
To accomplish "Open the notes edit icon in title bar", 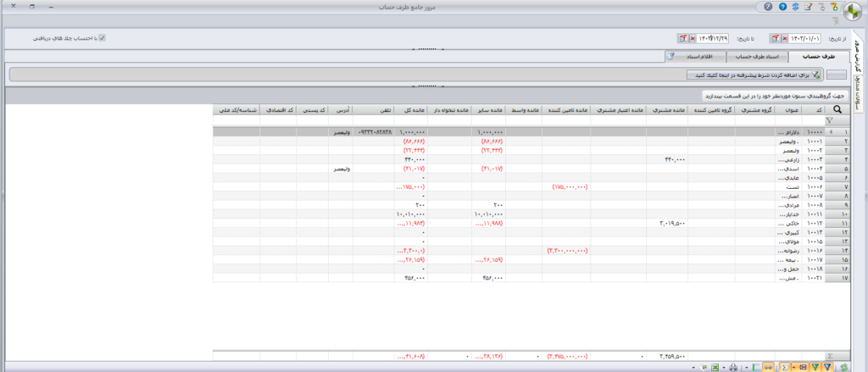I will [x=808, y=7].
